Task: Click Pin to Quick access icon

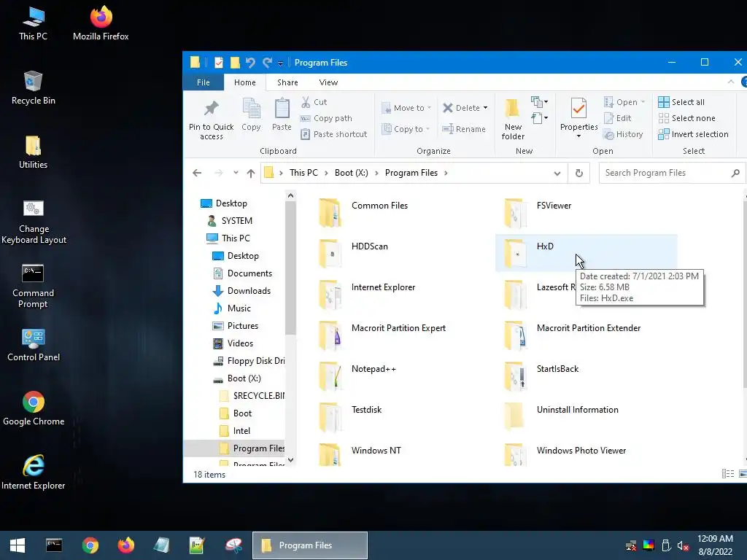Action: click(211, 109)
